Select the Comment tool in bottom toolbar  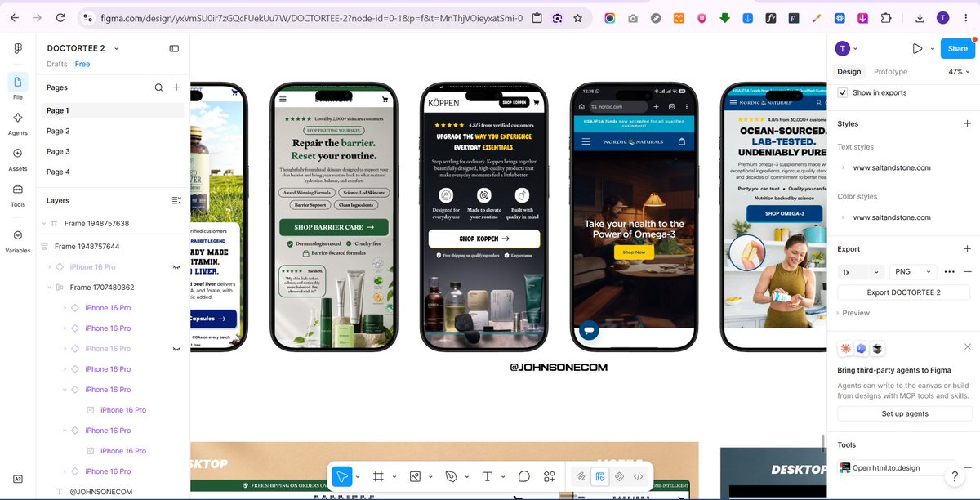click(x=524, y=476)
